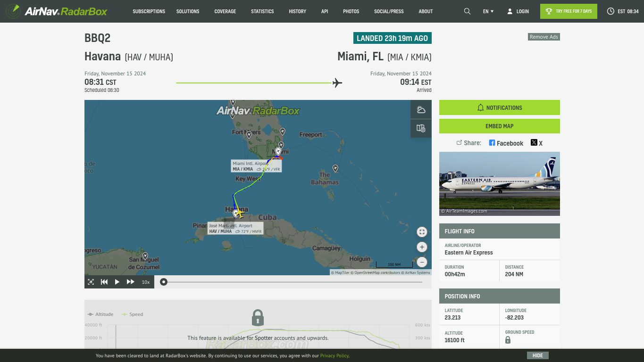This screenshot has width=644, height=362.
Task: Click the padlock icon on the chart
Action: 258,318
